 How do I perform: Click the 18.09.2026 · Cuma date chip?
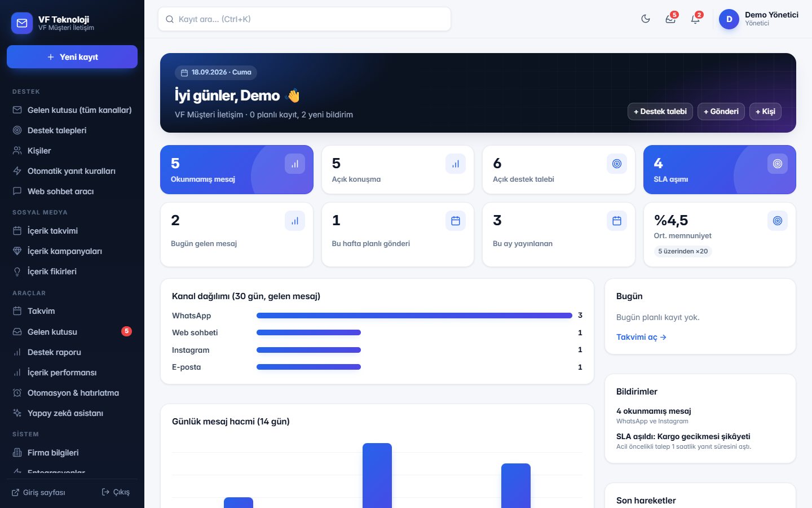pyautogui.click(x=216, y=72)
